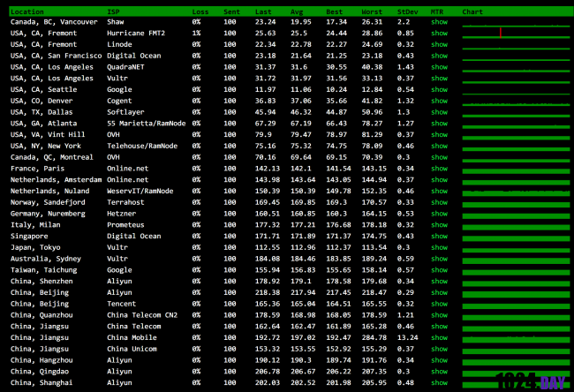Click show for Quanzhou China Telecom CN2
The image size is (574, 392).
[439, 315]
